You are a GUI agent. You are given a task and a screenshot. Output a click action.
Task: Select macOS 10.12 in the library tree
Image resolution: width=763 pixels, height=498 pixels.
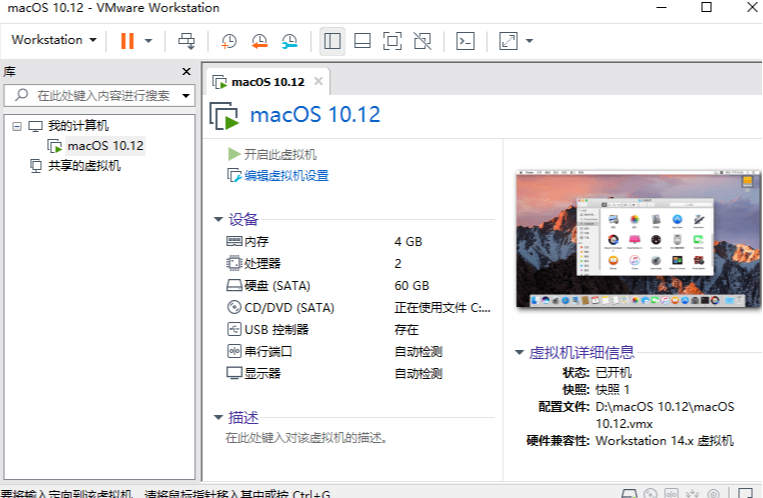coord(105,146)
